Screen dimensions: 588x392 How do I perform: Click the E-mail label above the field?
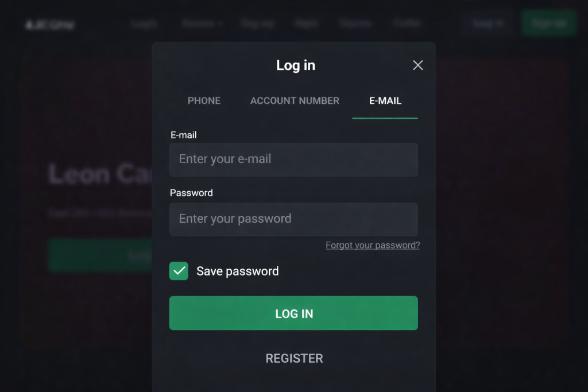[184, 135]
